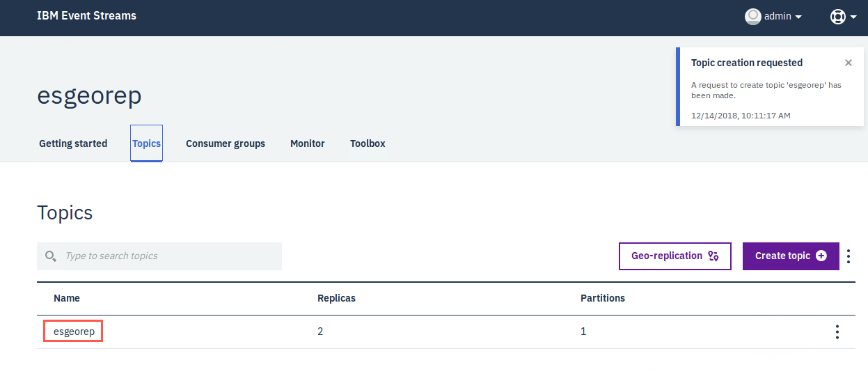
Task: Click the Geo-replication button
Action: pyautogui.click(x=675, y=256)
